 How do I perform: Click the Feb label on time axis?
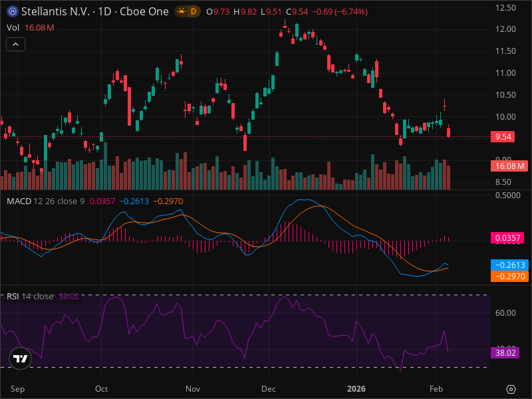436,389
